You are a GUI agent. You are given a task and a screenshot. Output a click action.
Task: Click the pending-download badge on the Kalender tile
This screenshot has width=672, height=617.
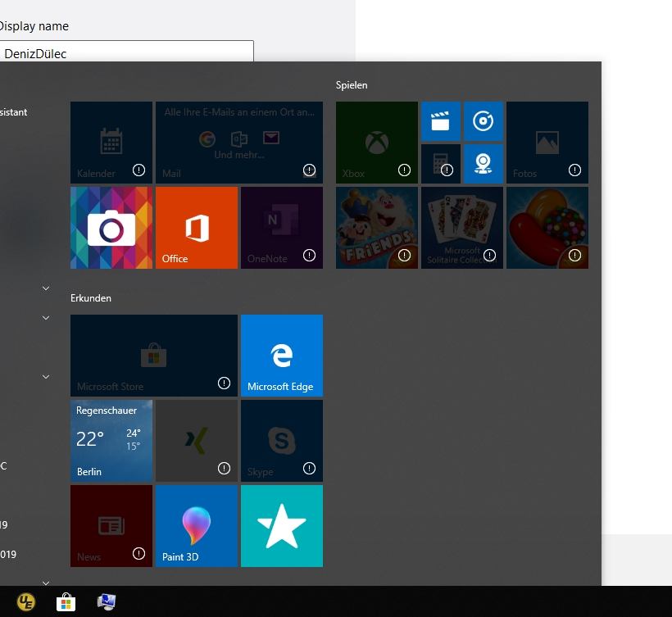coord(138,170)
